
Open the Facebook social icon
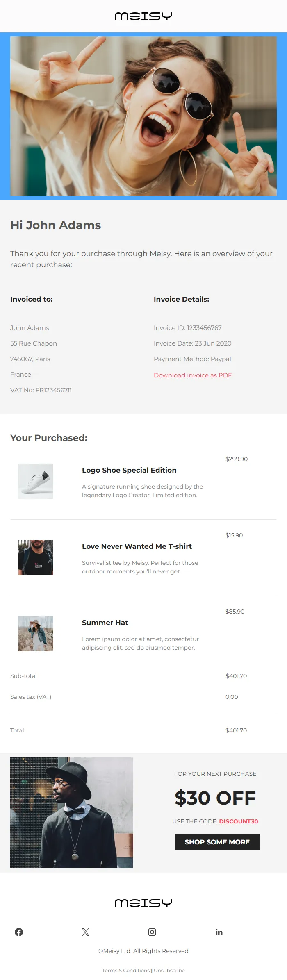point(19,932)
